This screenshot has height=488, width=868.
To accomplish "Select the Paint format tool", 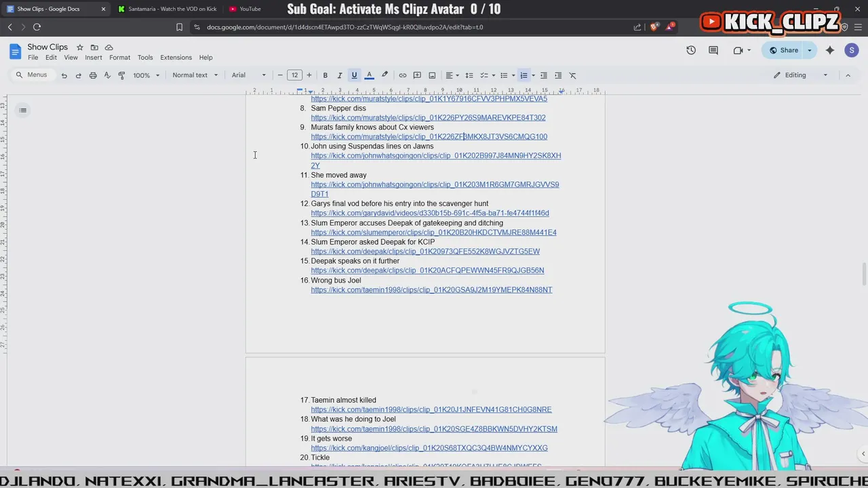I will tap(121, 75).
